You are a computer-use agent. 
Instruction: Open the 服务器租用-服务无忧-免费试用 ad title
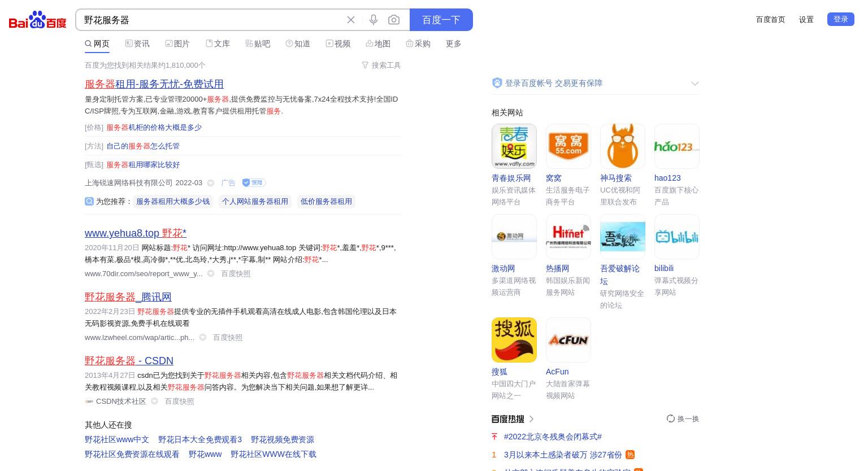[x=154, y=84]
